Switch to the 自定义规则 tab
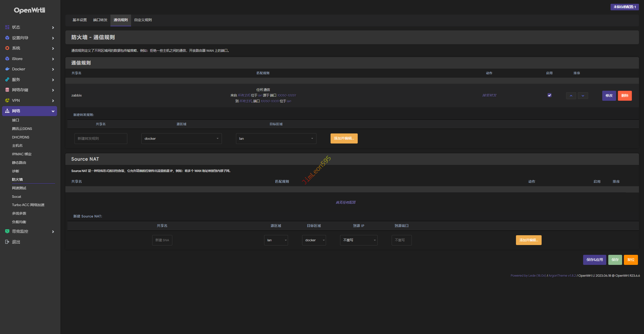Screen dimensions: 644x334 (x=143, y=20)
